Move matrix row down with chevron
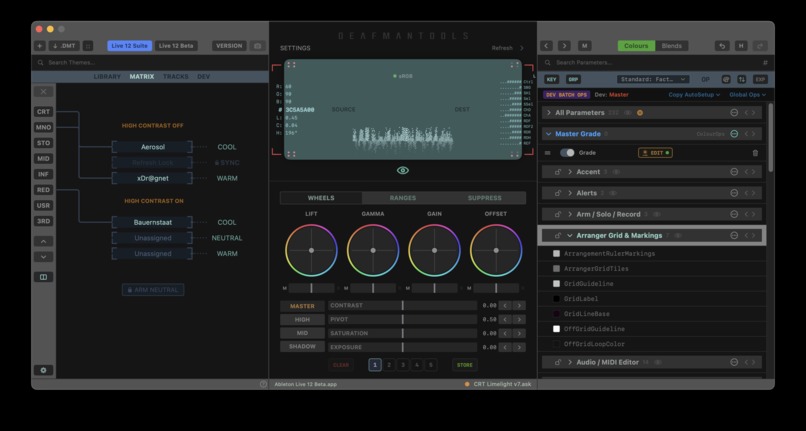 click(43, 257)
